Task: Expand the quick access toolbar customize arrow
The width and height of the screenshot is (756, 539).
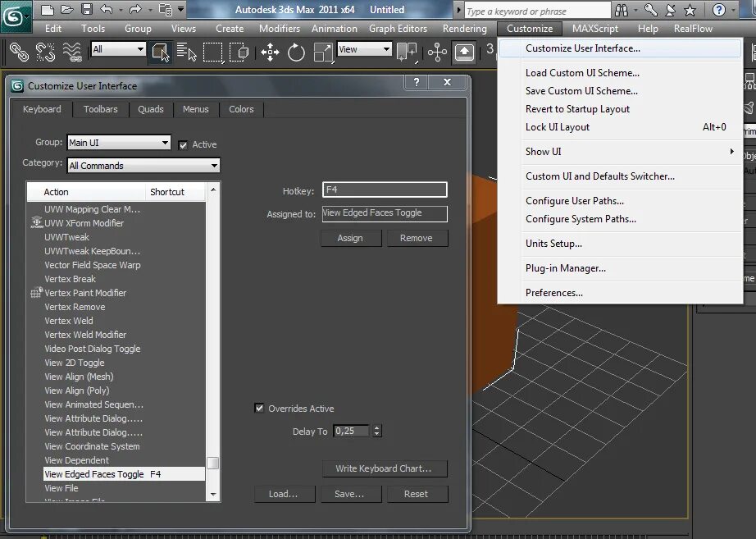Action: (181, 9)
